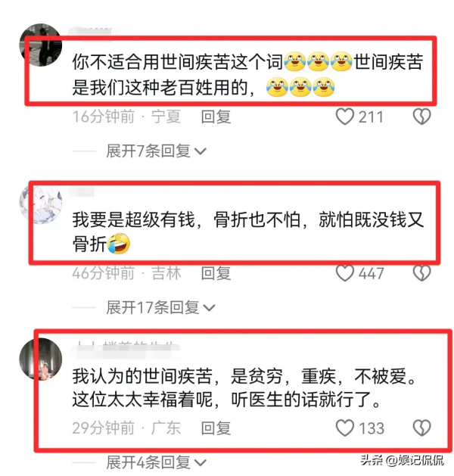Like the Guangdong comment with 133 likes
Image resolution: width=454 pixels, height=476 pixels.
(x=345, y=428)
